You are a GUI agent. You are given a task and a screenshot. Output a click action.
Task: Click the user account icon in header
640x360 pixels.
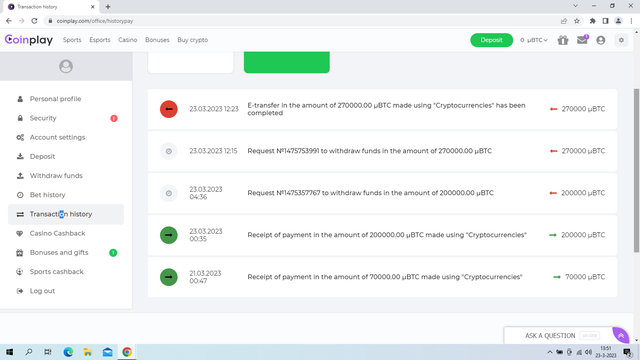click(600, 40)
